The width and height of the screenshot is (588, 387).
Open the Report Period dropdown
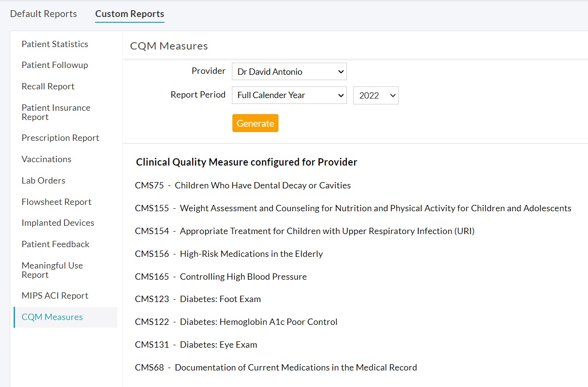(x=289, y=95)
